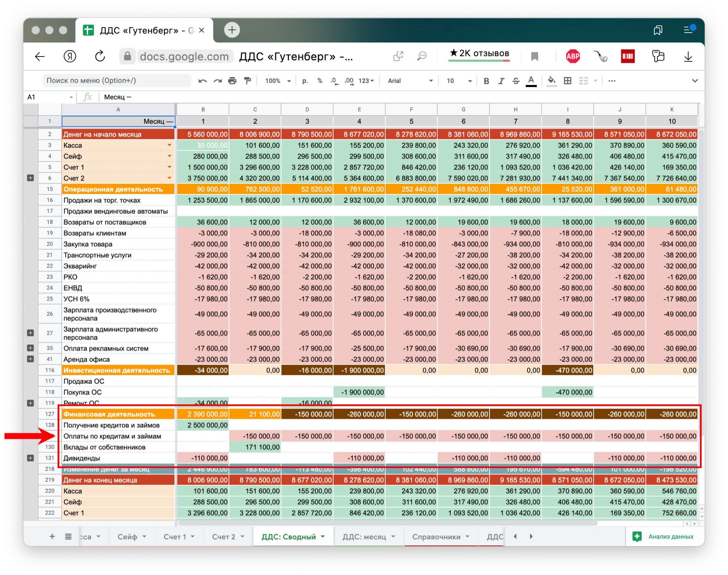
Task: Open filter dropdown in Касса cell
Action: (170, 145)
